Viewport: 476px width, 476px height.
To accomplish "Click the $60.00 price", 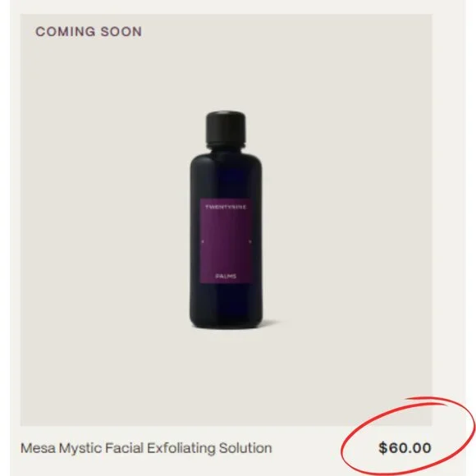I will pyautogui.click(x=405, y=448).
